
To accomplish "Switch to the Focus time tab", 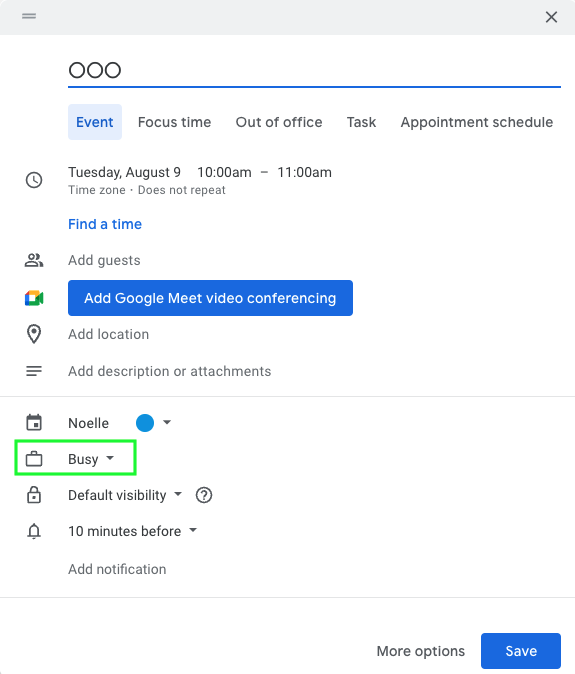I will pos(174,122).
